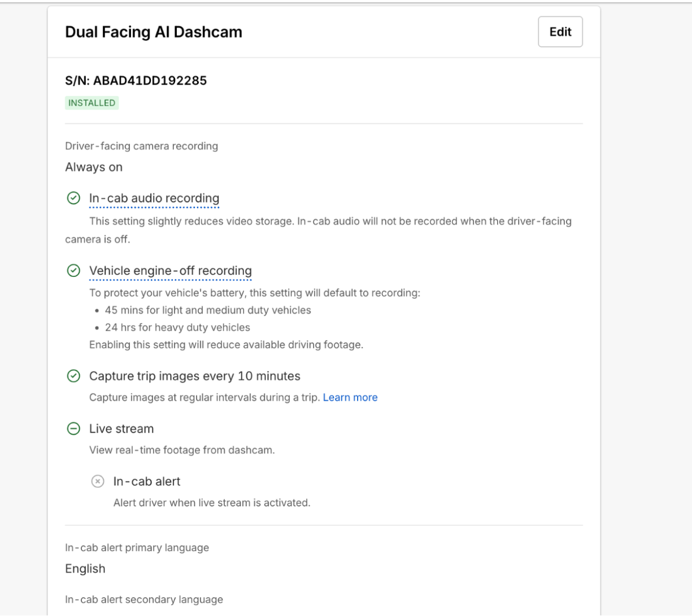The width and height of the screenshot is (692, 616).
Task: Click the English primary language value
Action: click(85, 569)
